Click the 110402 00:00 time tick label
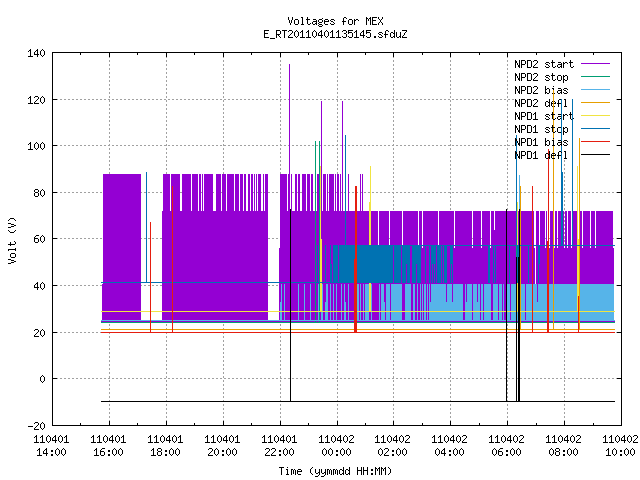This screenshot has width=640, height=480. [x=336, y=446]
